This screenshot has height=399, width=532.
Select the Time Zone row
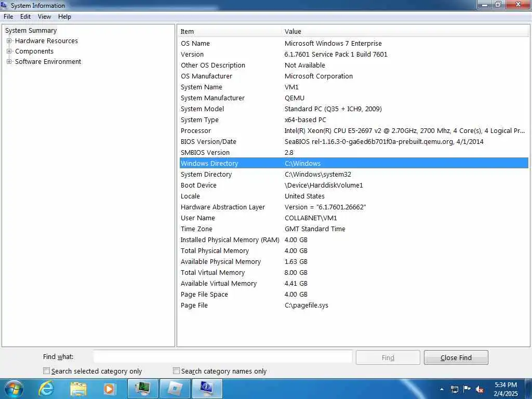pyautogui.click(x=354, y=229)
